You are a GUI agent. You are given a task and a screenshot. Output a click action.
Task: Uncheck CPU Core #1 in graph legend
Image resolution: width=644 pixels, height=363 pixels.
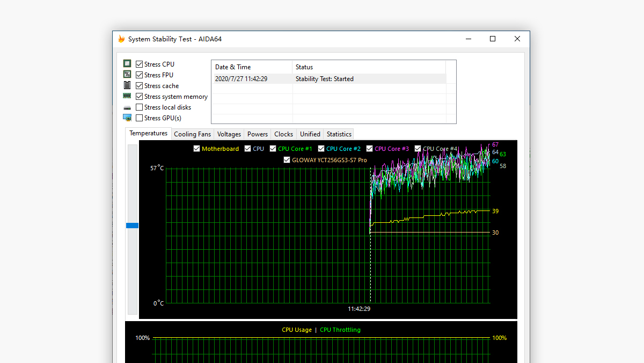pyautogui.click(x=273, y=149)
